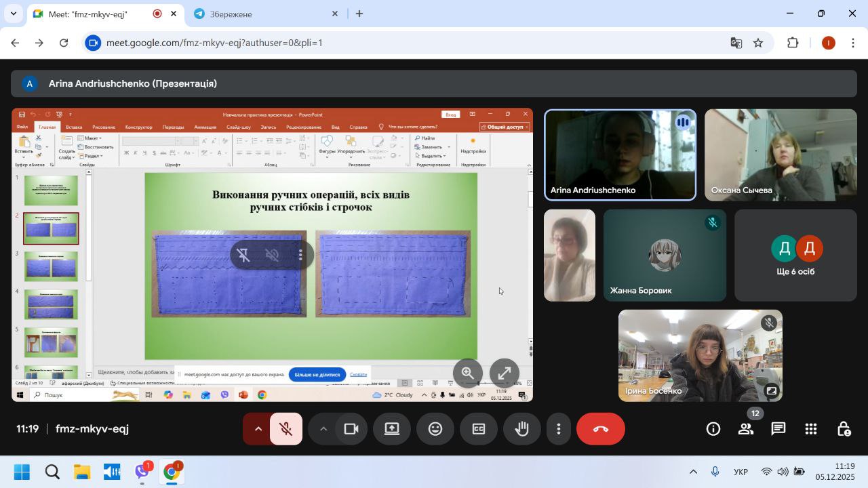The height and width of the screenshot is (488, 868).
Task: Expand video settings arrow beside camera
Action: [323, 429]
